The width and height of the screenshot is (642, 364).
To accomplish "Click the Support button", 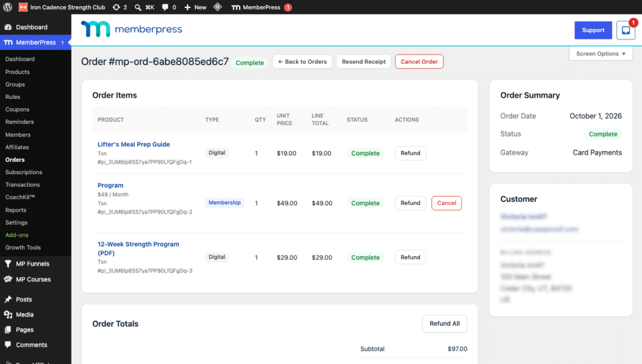I will [x=593, y=30].
